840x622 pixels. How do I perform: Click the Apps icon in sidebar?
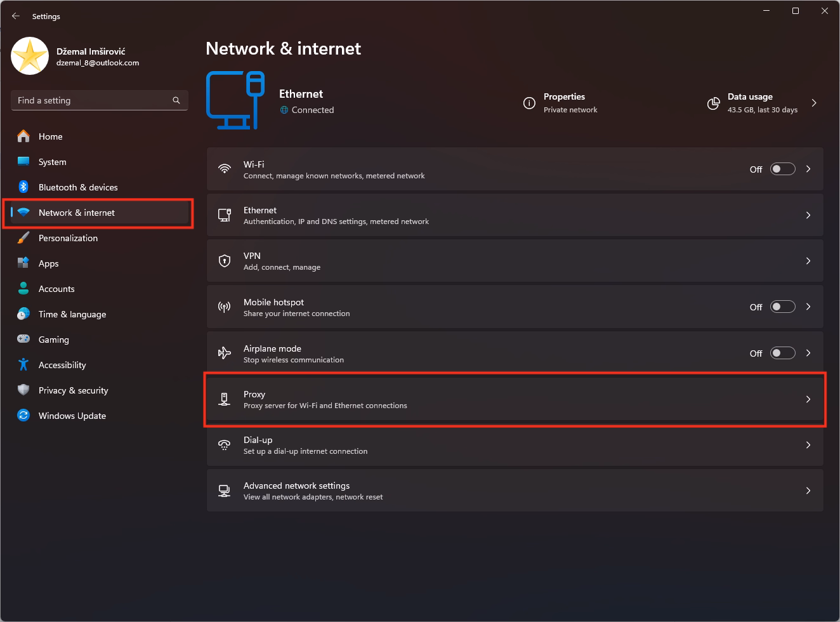click(23, 263)
